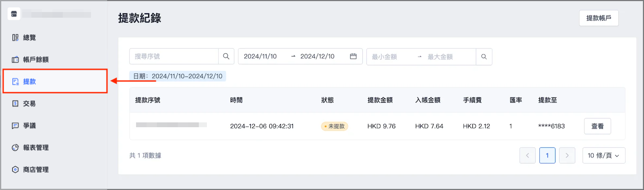The width and height of the screenshot is (644, 190).
Task: Click the 提款金額 column header
Action: [380, 100]
